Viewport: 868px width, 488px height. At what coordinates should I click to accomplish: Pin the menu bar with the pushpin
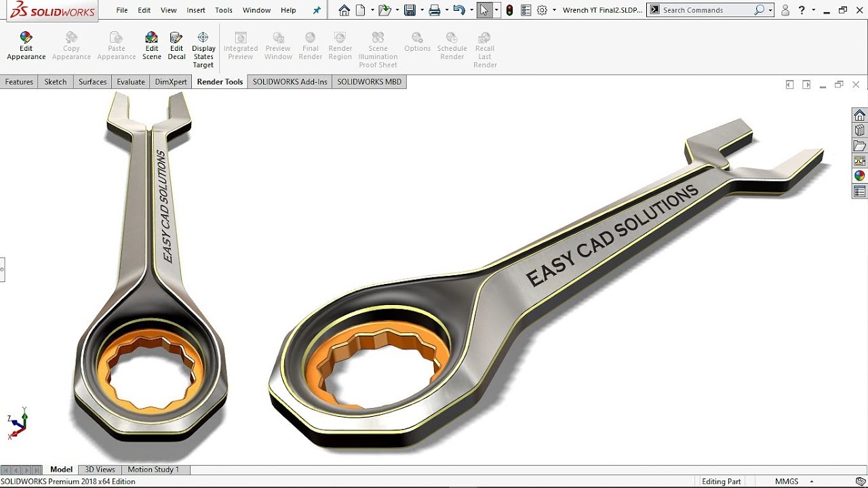[x=317, y=10]
